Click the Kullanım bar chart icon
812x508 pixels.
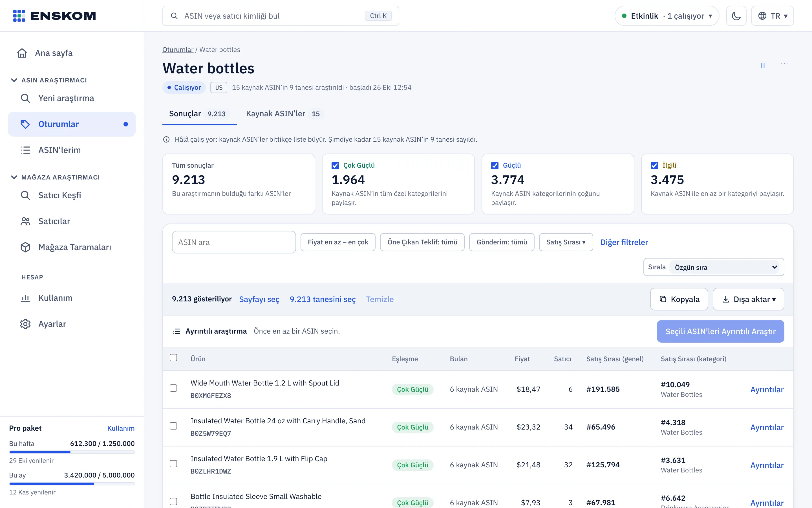click(25, 298)
